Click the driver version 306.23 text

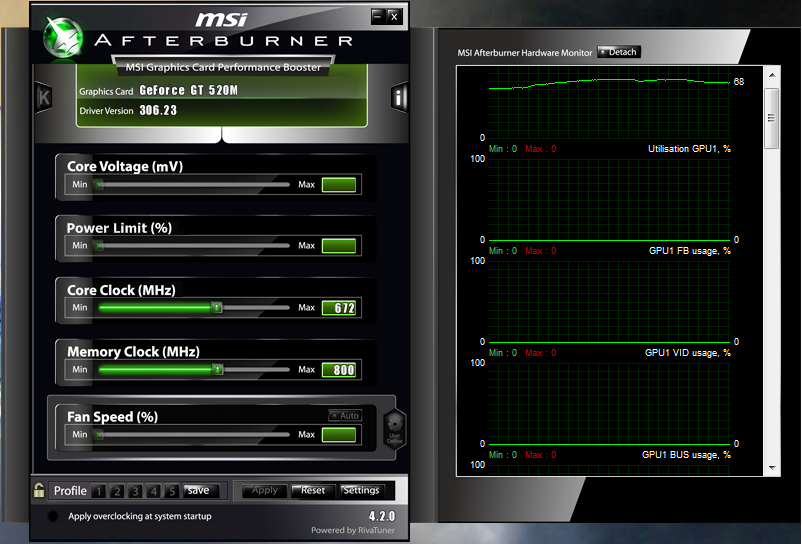click(x=158, y=110)
